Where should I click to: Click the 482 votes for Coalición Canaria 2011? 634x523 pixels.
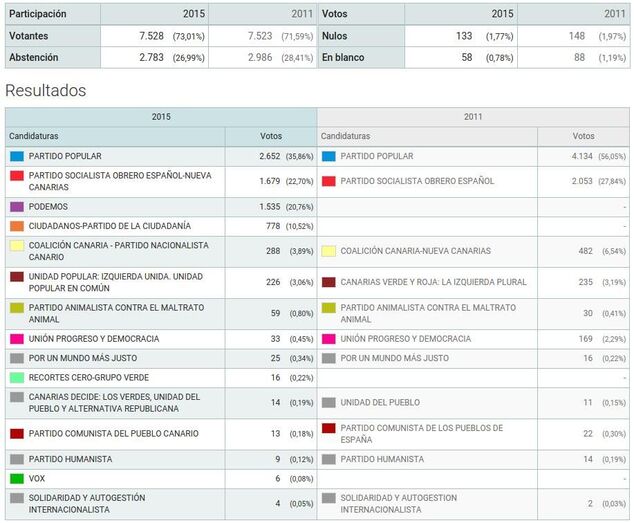pyautogui.click(x=585, y=251)
